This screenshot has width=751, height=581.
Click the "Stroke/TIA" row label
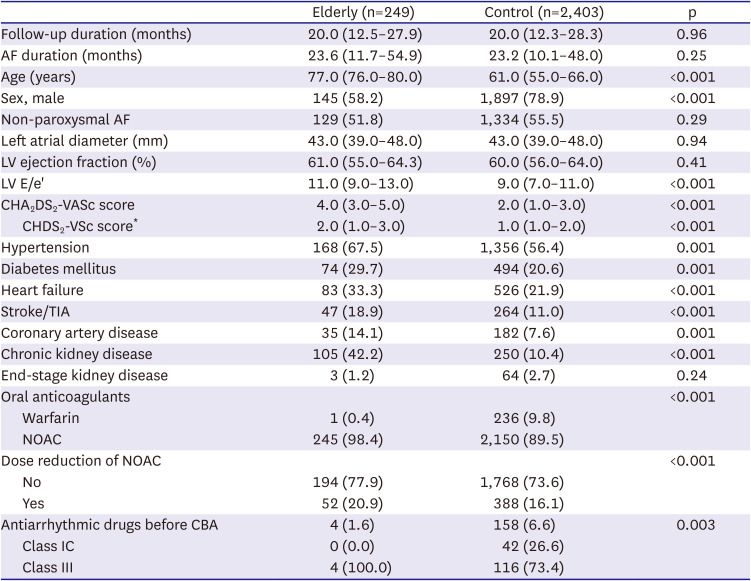coord(39,308)
